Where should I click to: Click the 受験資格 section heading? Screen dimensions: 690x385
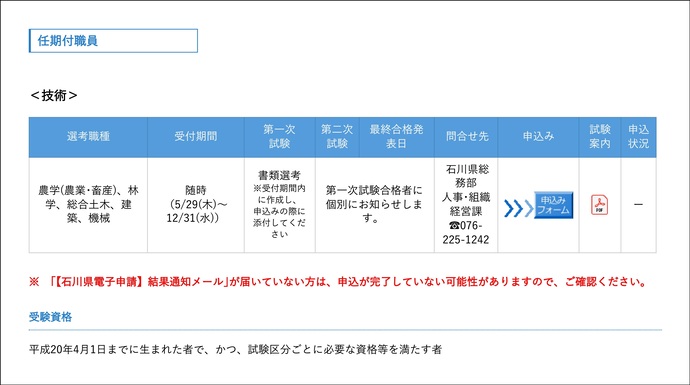(x=51, y=317)
